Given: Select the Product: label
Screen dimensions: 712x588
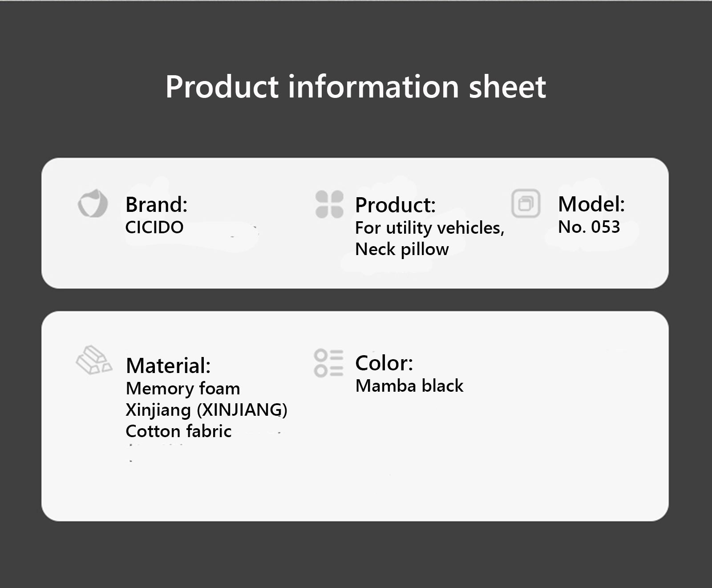Looking at the screenshot, I should [x=395, y=205].
